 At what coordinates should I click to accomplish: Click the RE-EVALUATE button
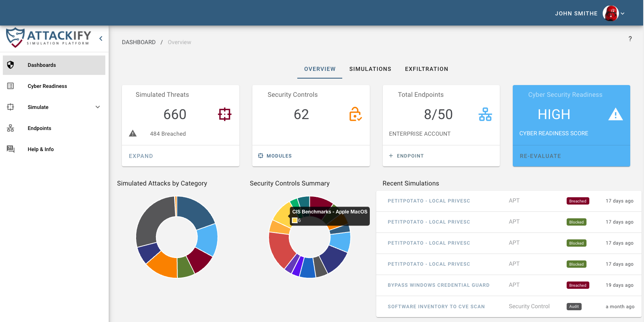(x=540, y=156)
